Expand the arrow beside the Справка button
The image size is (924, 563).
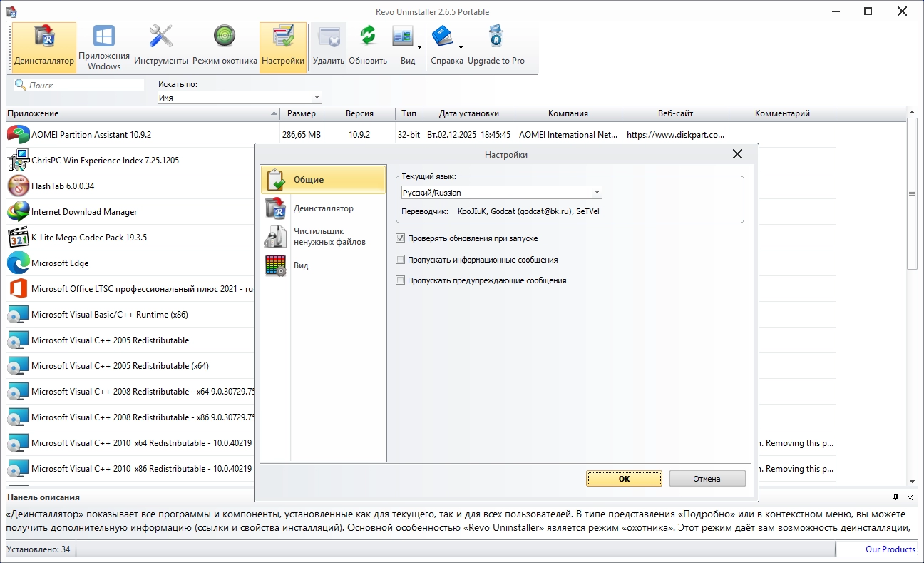(461, 48)
